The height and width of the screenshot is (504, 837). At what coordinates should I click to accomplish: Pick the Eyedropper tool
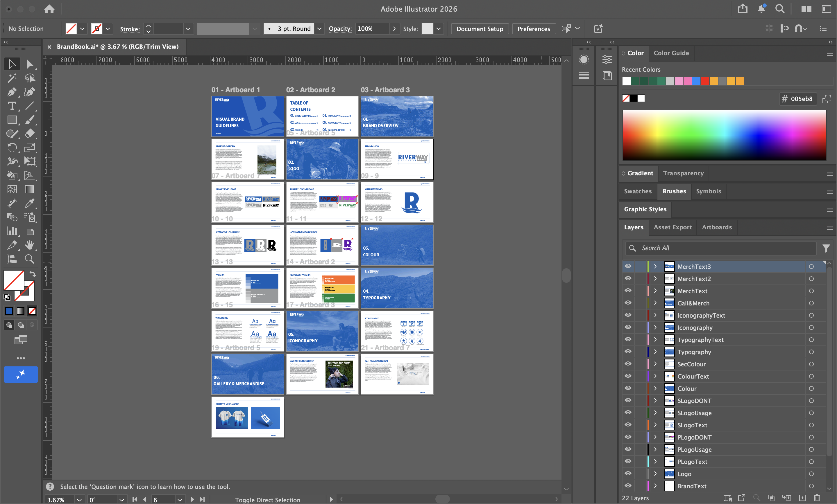(x=30, y=203)
